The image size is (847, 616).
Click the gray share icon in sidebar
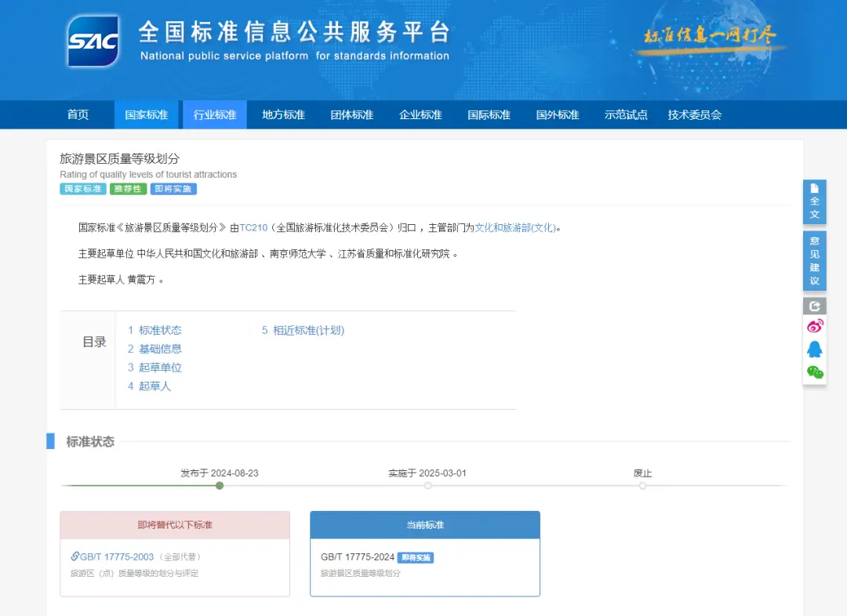coord(815,305)
